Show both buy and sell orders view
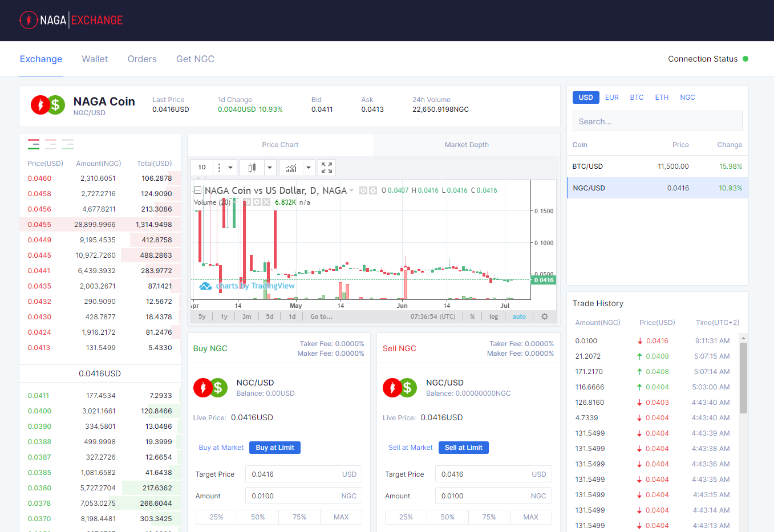774x532 pixels. click(x=34, y=144)
